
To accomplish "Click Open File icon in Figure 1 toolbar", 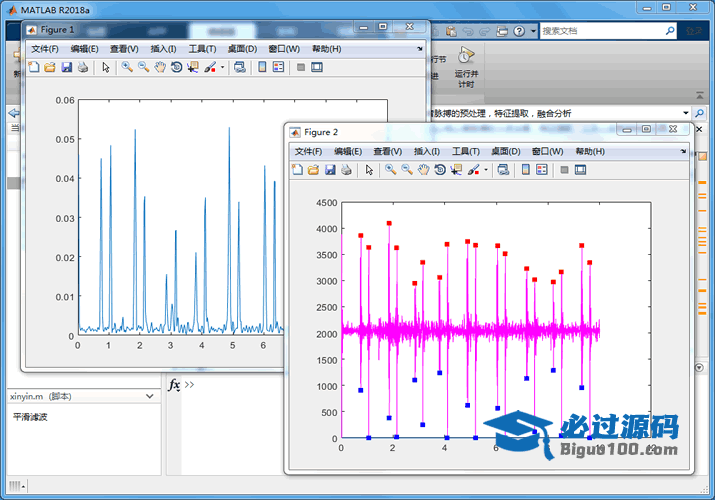I will click(50, 67).
